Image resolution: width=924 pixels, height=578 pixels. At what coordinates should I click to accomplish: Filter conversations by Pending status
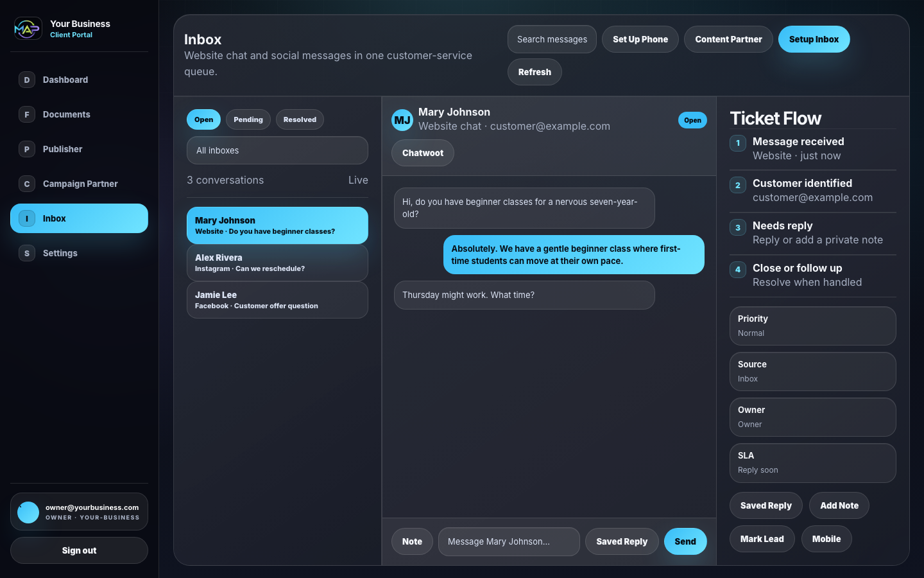248,119
